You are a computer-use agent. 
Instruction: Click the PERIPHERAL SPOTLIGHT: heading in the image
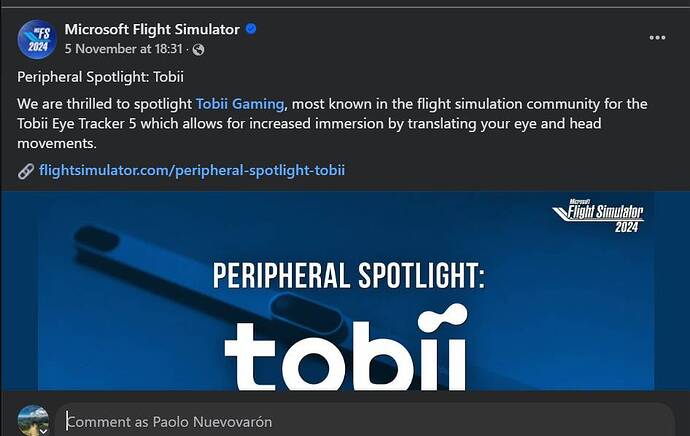coord(349,276)
